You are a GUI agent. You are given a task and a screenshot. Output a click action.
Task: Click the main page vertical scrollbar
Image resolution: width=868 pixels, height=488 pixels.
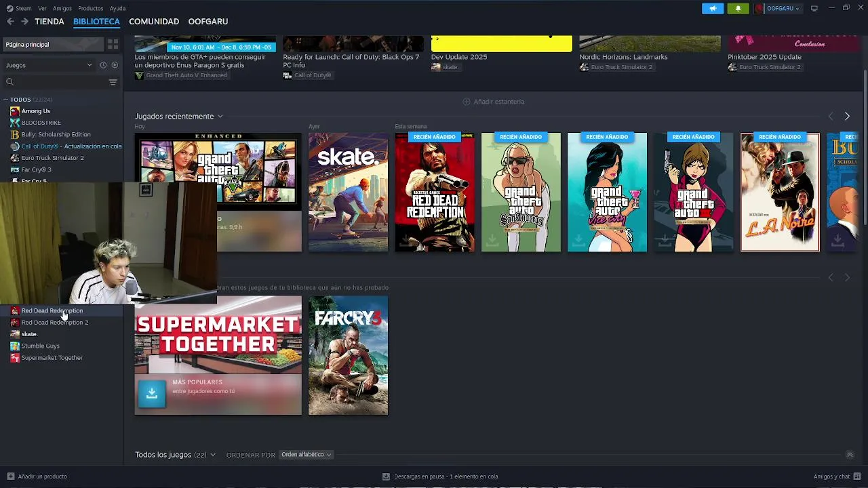(x=865, y=148)
